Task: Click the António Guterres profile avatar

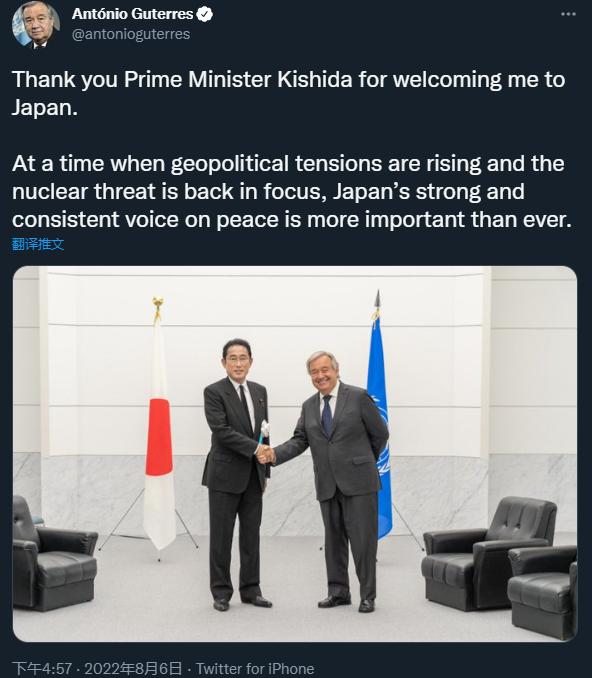Action: (x=35, y=25)
